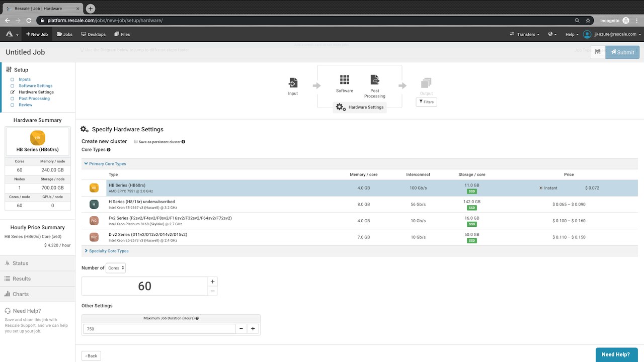Screen dimensions: 644x362
Task: Click the Software grid icon in diagram
Action: coord(345,79)
